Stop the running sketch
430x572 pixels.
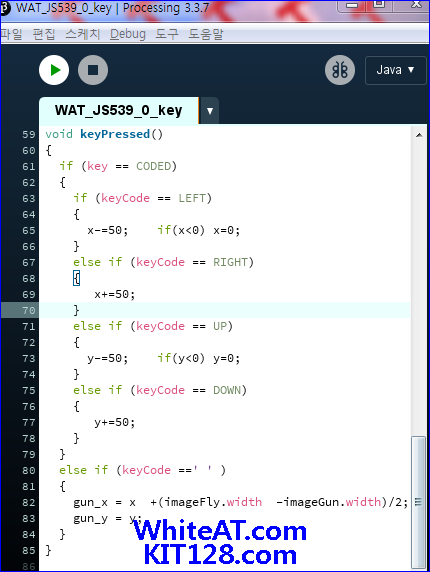click(x=93, y=70)
